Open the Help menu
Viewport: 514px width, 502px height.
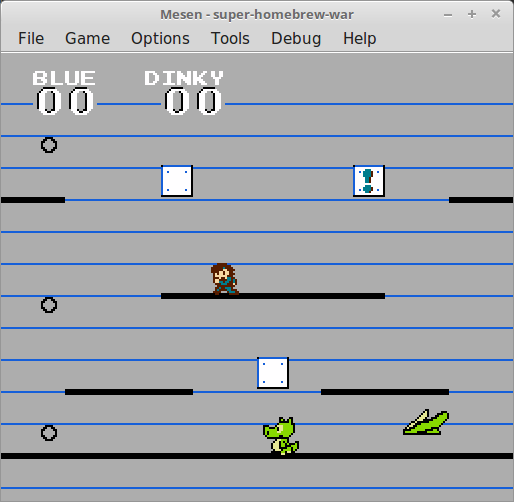click(x=360, y=38)
